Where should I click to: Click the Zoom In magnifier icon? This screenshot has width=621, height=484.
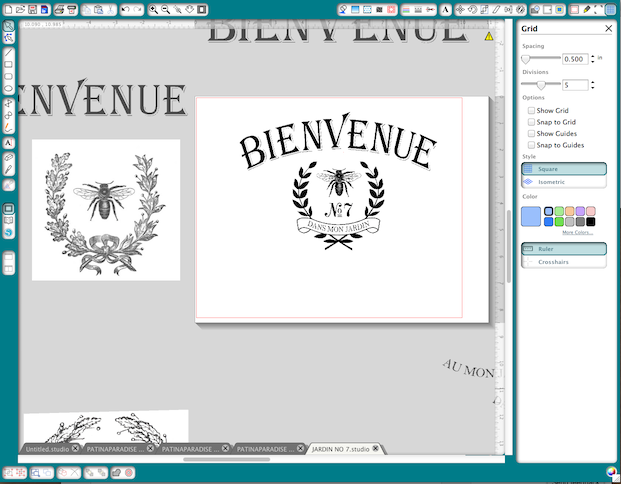(153, 9)
